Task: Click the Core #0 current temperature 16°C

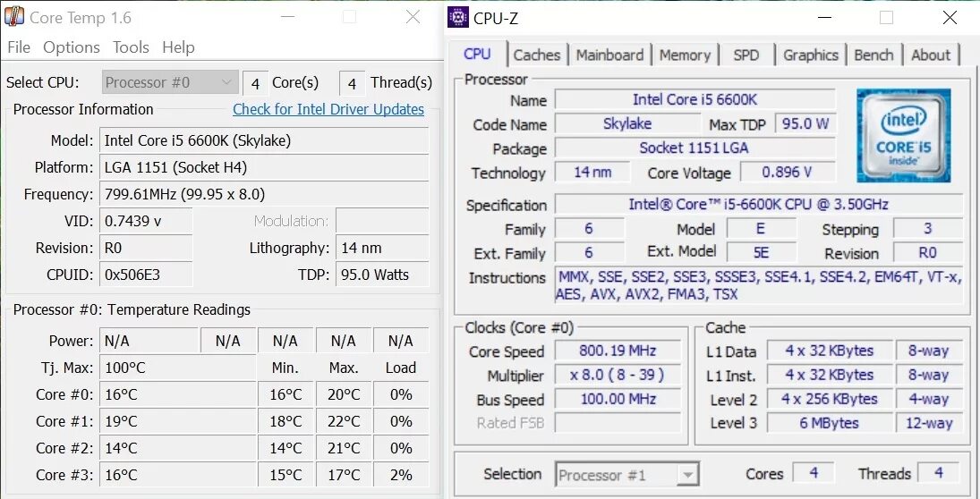Action: (178, 394)
